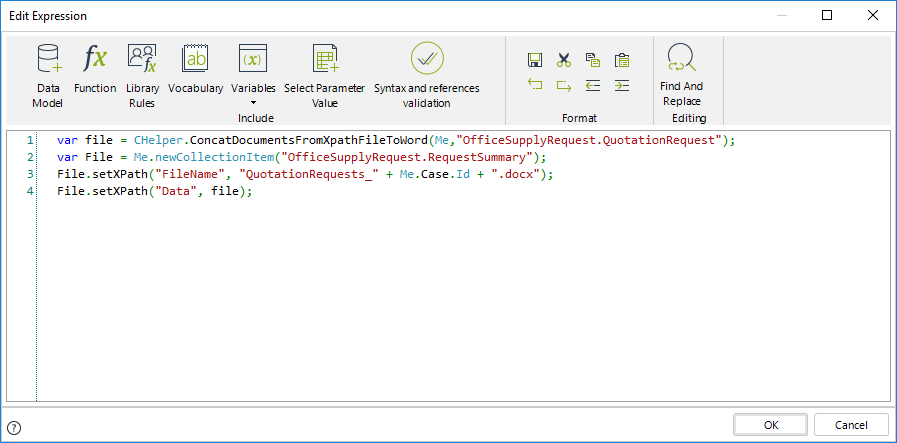Screen dimensions: 897x443
Task: Open the Data Model browser
Action: pos(47,76)
